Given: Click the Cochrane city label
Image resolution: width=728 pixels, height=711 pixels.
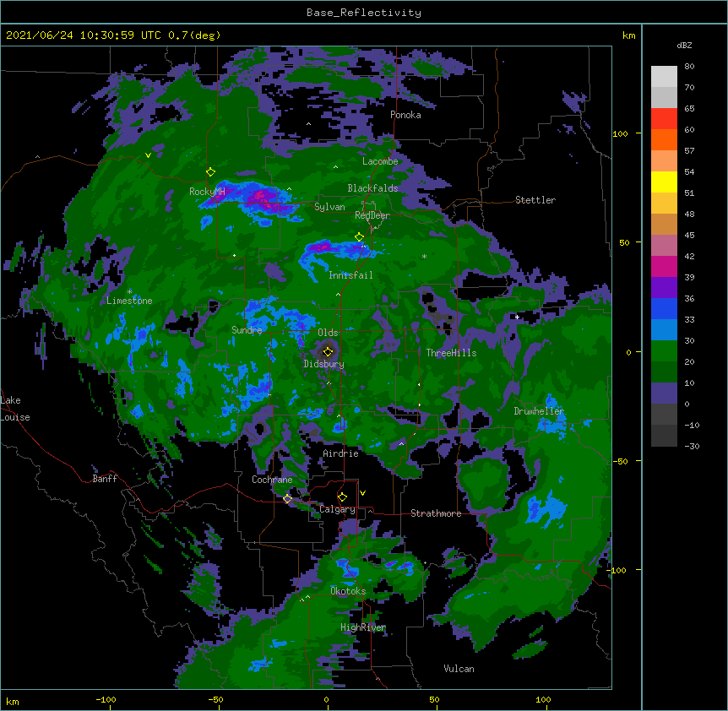Looking at the screenshot, I should [x=272, y=480].
